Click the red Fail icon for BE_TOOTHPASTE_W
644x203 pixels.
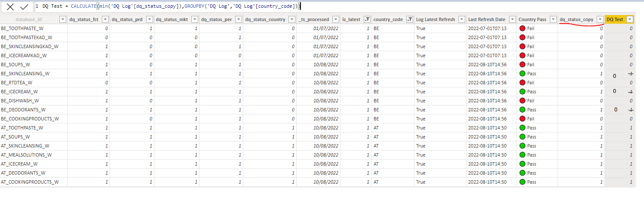tap(522, 28)
